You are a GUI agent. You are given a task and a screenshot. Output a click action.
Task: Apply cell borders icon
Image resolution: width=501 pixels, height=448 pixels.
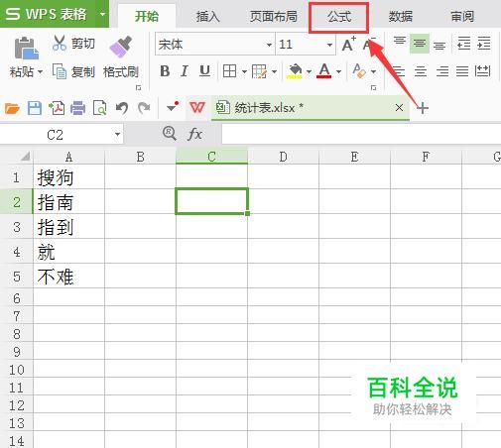[x=229, y=71]
